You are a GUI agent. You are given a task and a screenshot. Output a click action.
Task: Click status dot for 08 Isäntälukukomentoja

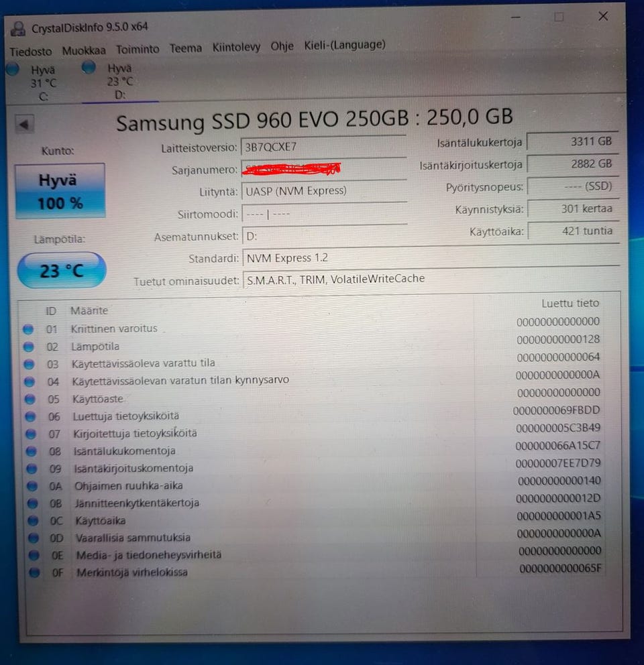(31, 451)
